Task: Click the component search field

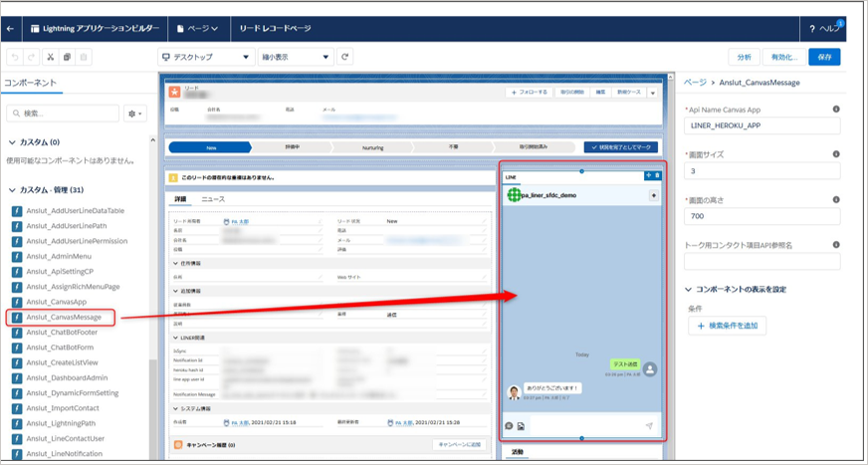Action: click(63, 114)
